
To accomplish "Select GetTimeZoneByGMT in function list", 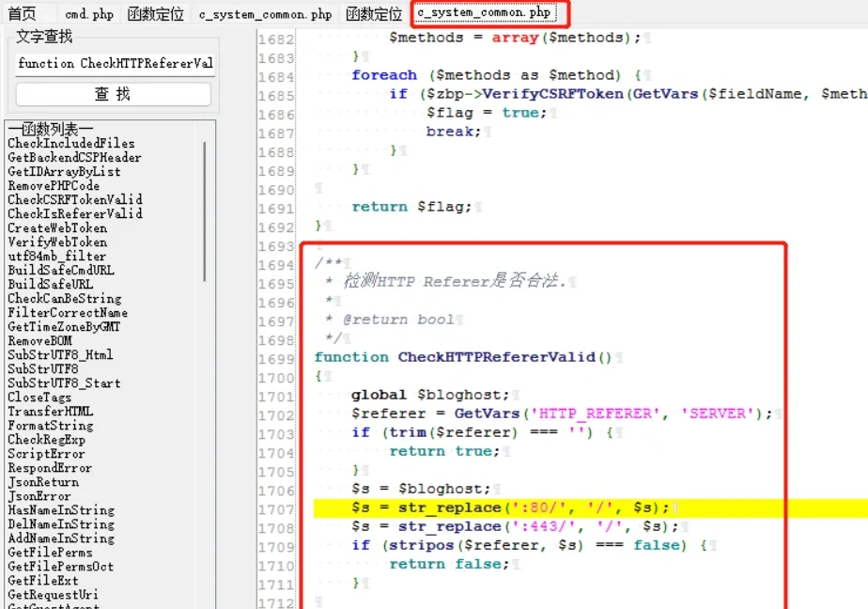I will click(x=64, y=327).
